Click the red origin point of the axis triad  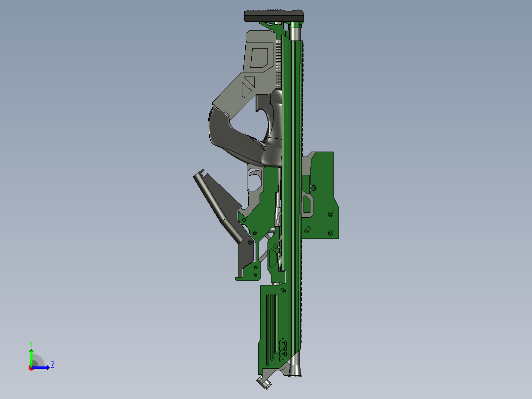[31, 368]
